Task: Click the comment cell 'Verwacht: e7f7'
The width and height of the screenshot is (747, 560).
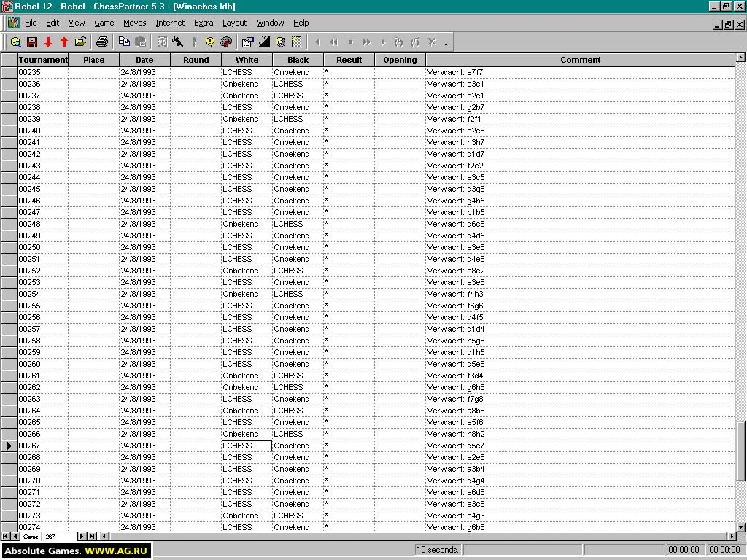Action: pos(580,72)
